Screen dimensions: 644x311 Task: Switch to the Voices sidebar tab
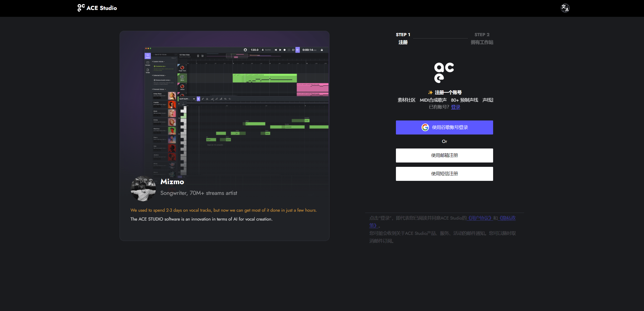tap(148, 56)
